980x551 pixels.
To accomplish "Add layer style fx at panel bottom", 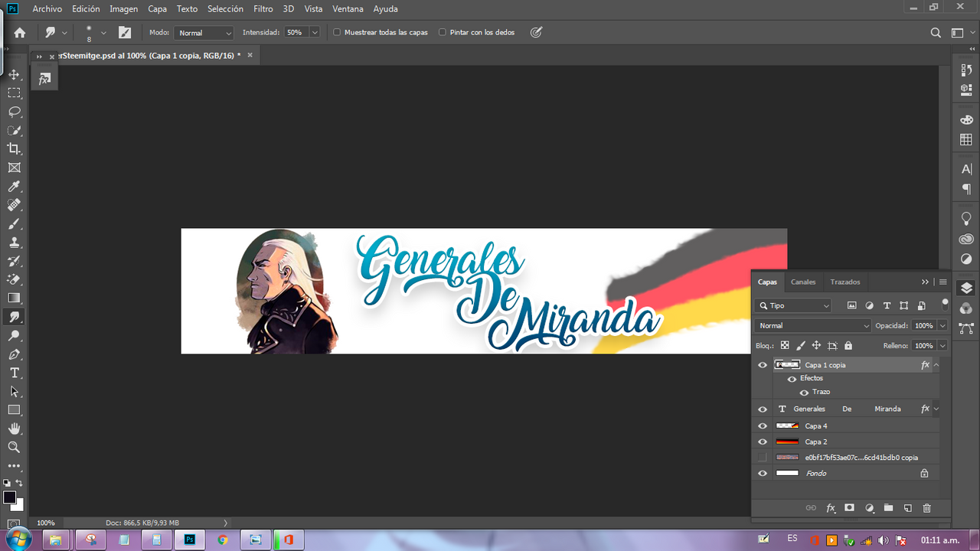I will point(831,508).
